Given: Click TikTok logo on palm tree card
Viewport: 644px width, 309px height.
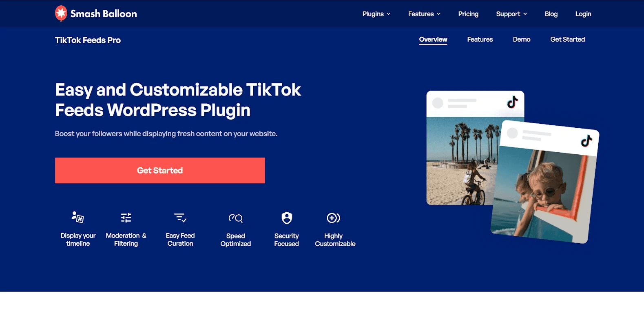Looking at the screenshot, I should coord(512,102).
